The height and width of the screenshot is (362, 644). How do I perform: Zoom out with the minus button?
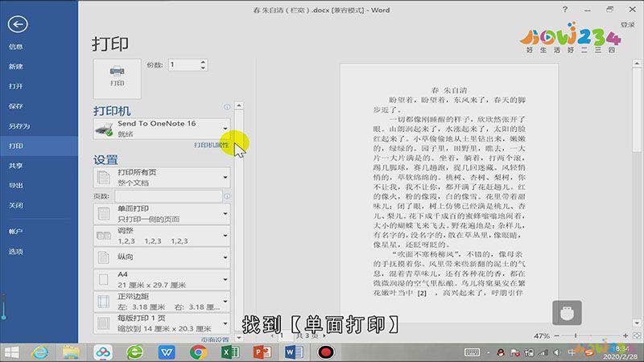[x=557, y=335]
